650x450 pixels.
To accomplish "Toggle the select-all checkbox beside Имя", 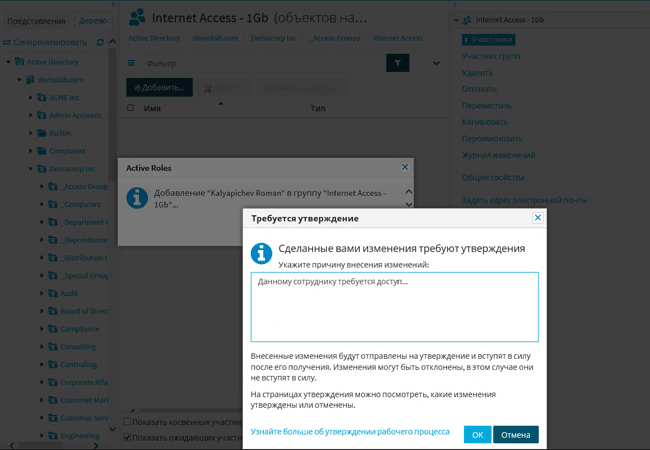I will pyautogui.click(x=131, y=108).
